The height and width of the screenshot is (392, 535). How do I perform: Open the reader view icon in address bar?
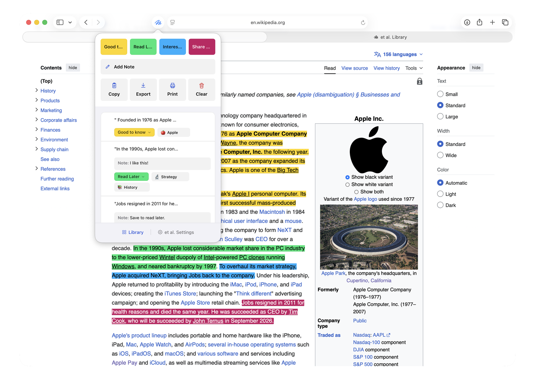(x=173, y=22)
